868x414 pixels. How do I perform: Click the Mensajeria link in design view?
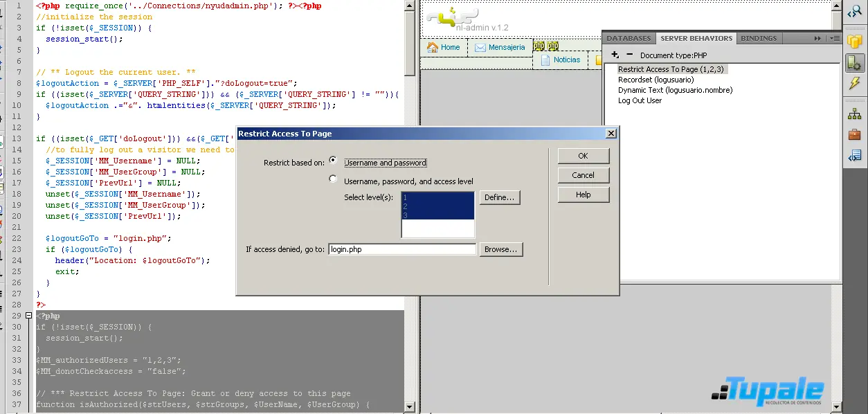click(x=507, y=47)
